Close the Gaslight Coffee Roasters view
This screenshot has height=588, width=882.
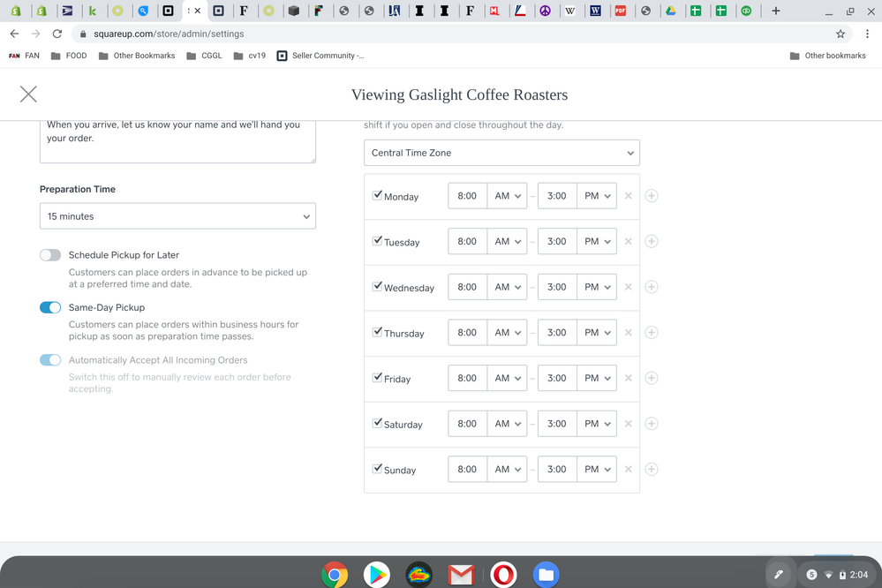[27, 94]
